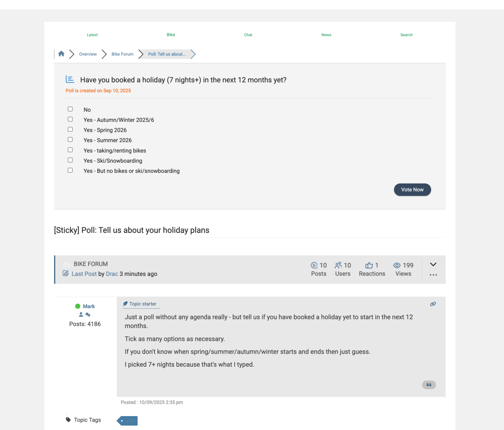The image size is (504, 430).
Task: Go to the Search menu item
Action: 406,35
